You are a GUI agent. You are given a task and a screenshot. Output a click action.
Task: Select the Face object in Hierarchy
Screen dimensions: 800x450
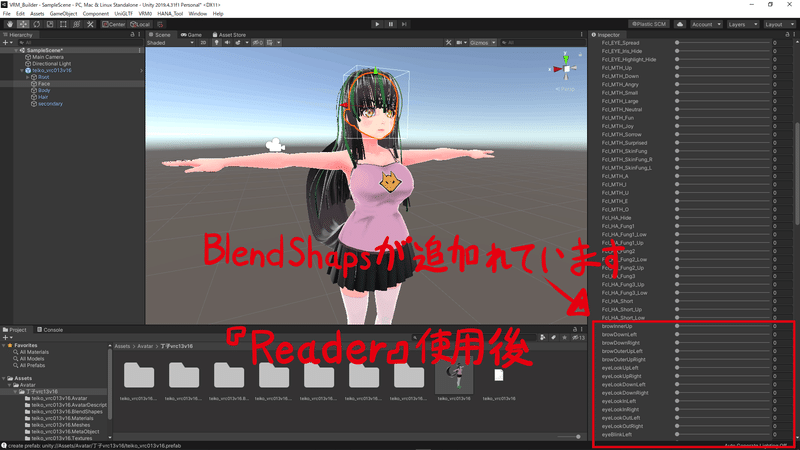coord(44,84)
